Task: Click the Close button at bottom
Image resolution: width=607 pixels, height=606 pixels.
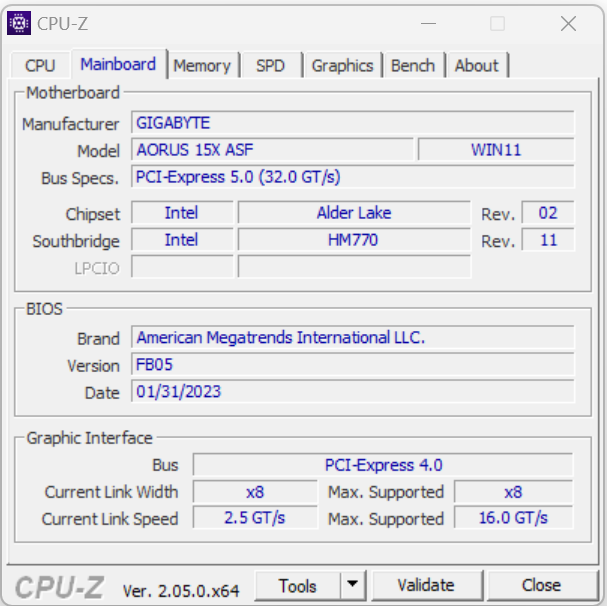Action: click(x=542, y=585)
